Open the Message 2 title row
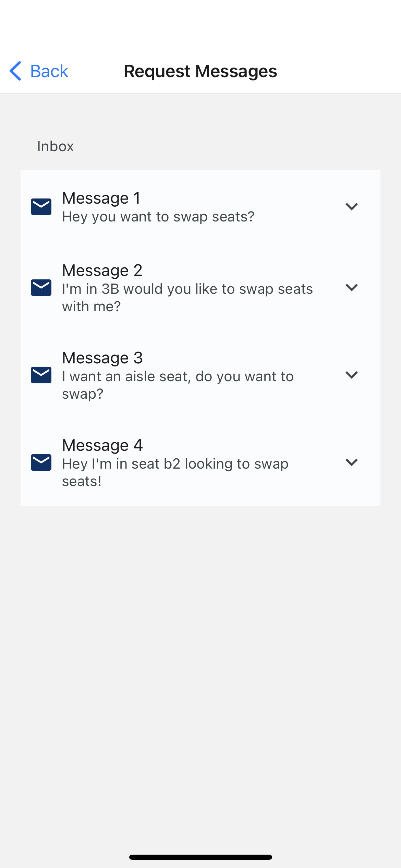 tap(102, 270)
